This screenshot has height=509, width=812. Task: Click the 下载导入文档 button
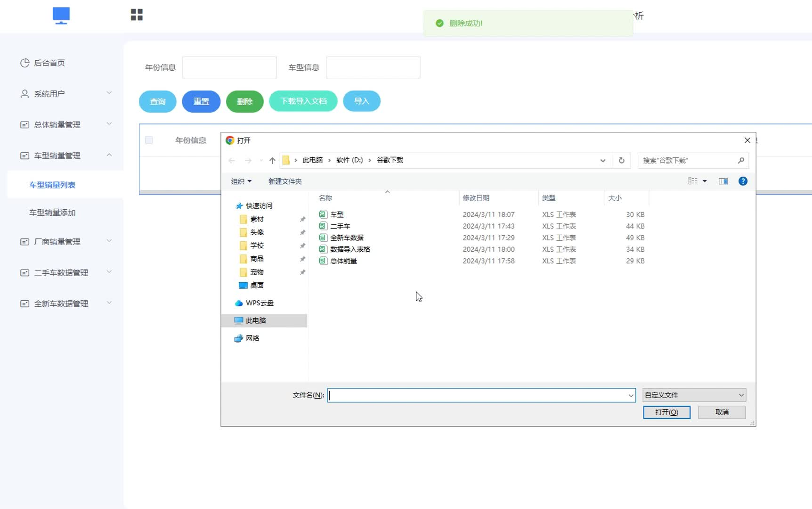tap(303, 101)
